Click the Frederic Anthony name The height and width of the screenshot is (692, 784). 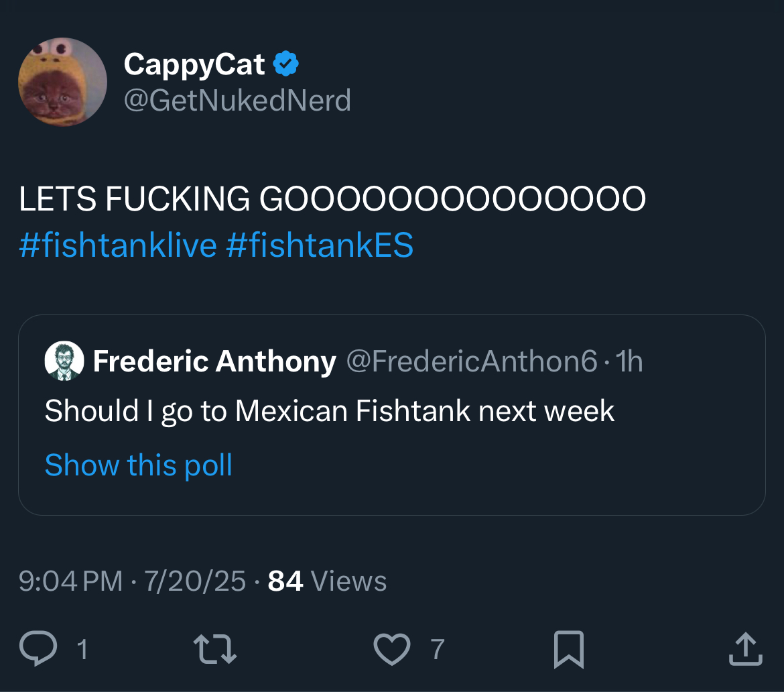pos(214,361)
